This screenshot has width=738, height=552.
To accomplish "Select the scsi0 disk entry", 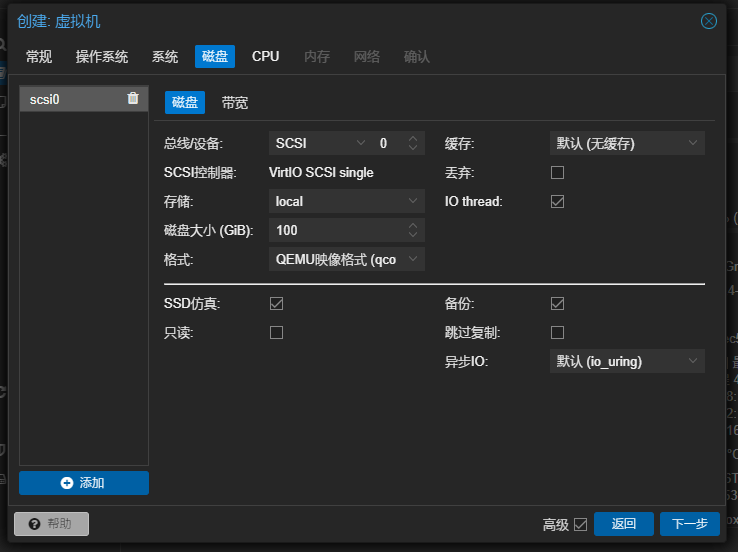I will 84,99.
